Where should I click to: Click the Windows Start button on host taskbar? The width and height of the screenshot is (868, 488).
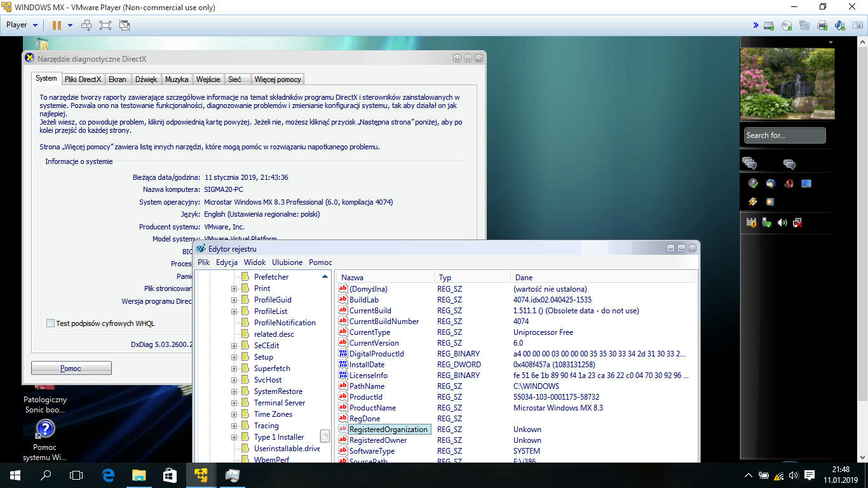[x=15, y=475]
